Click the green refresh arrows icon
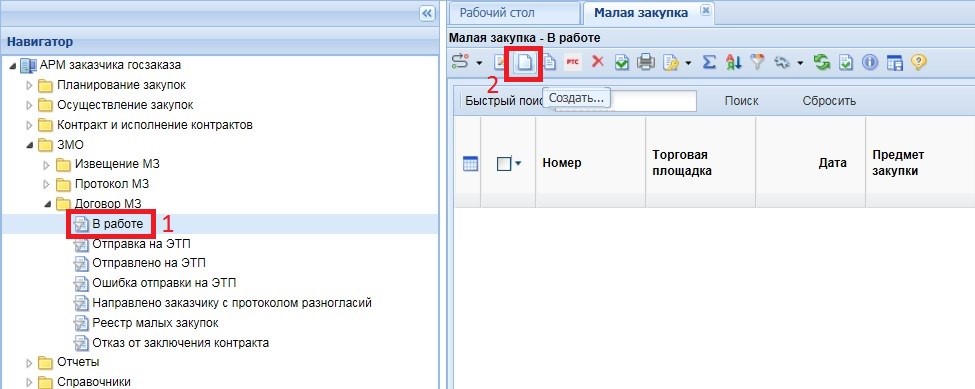 click(x=823, y=62)
